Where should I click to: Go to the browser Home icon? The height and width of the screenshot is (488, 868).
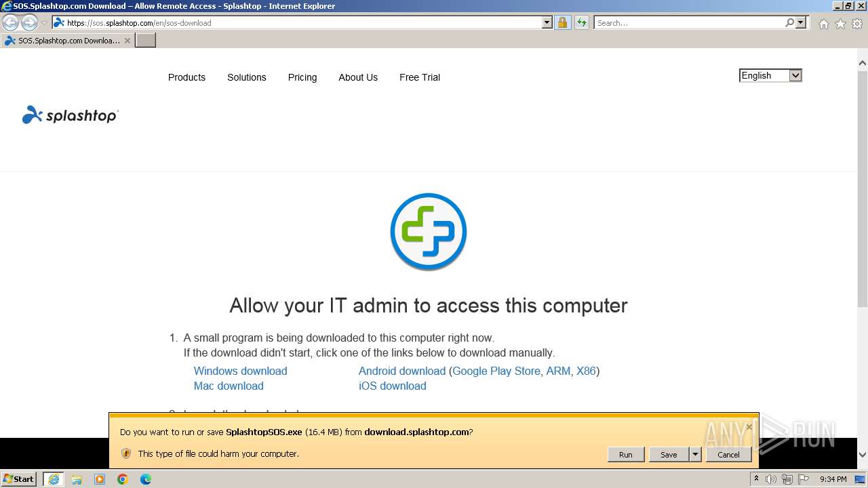pyautogui.click(x=823, y=24)
